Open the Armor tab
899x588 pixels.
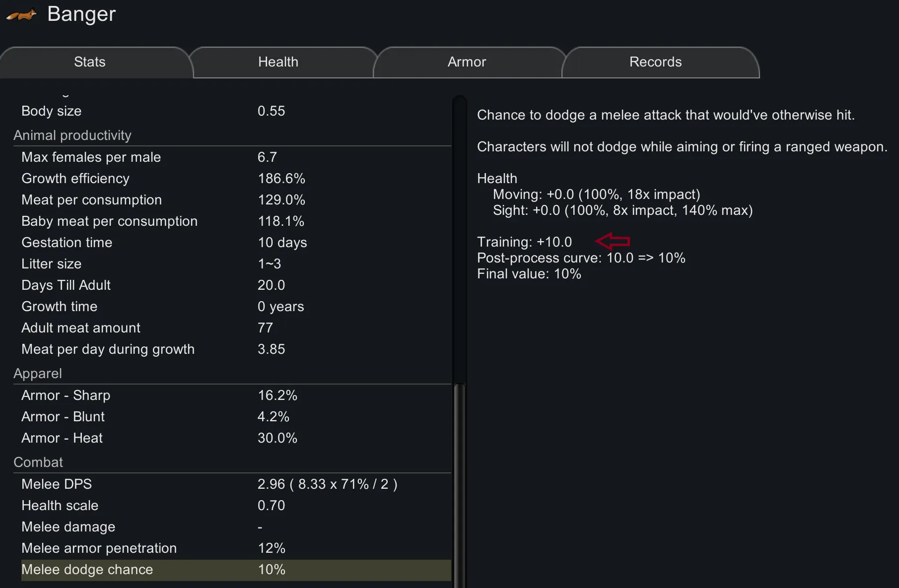(467, 62)
